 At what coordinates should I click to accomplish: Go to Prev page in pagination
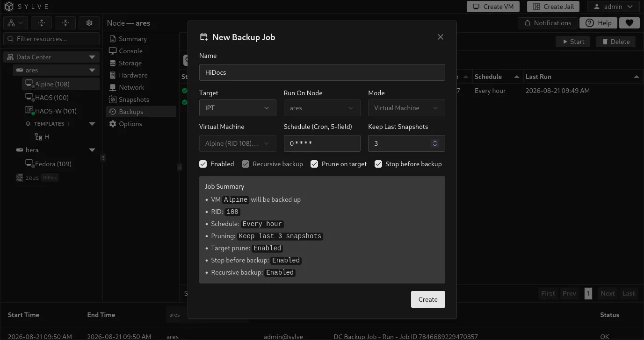click(569, 293)
